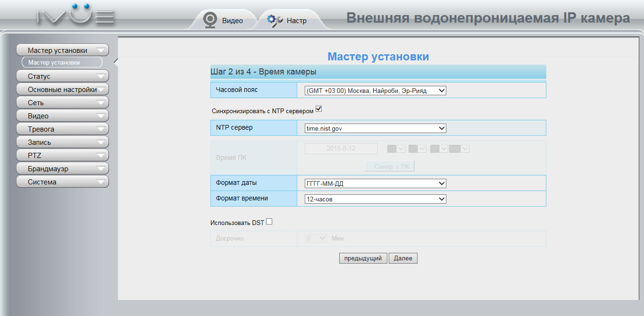Click the Время ПК label
Viewport: 644px width, 316px height.
[231, 158]
